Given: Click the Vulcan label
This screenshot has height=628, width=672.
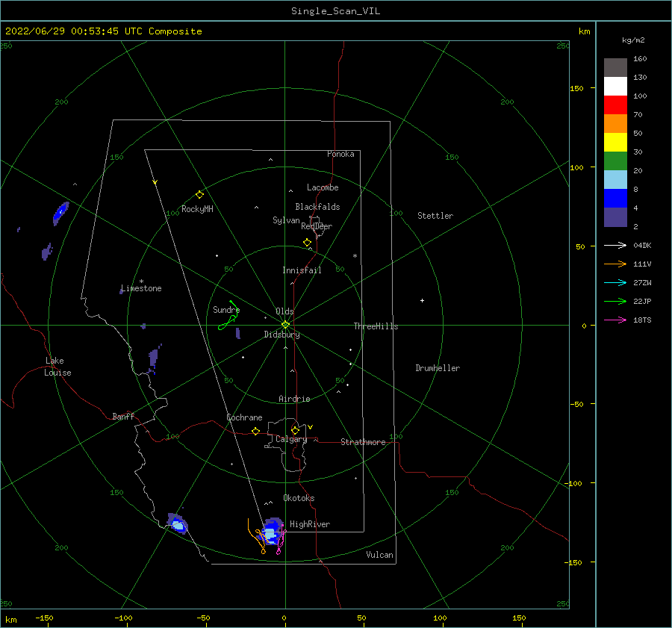Looking at the screenshot, I should (379, 555).
